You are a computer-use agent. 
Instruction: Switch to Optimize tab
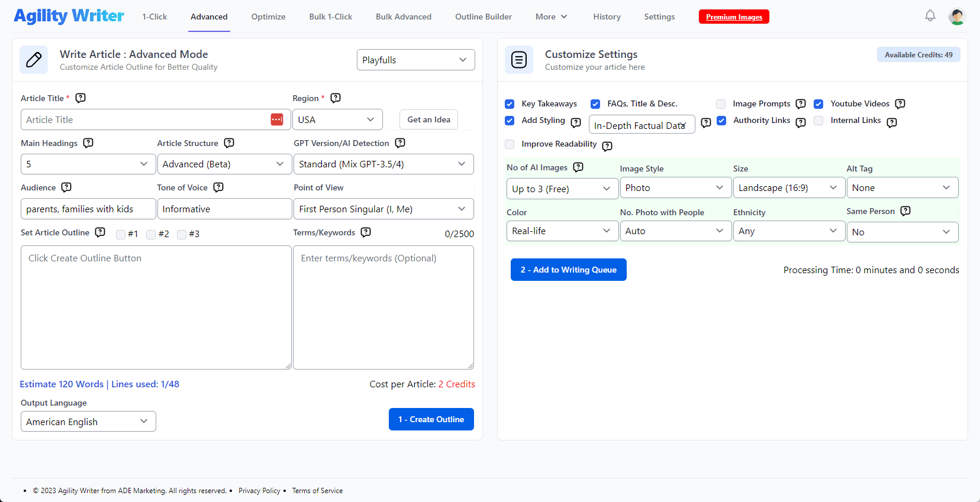tap(268, 17)
